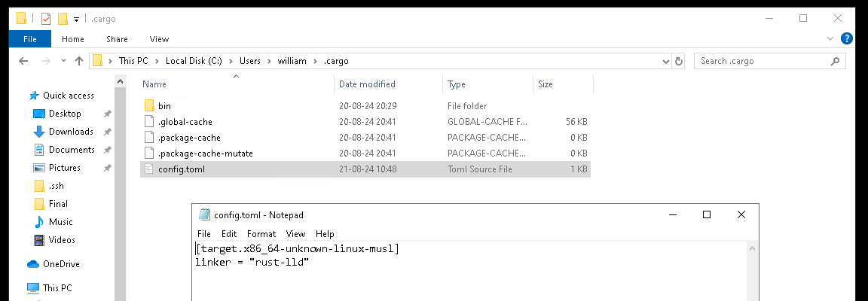Screen dimensions: 868x301
Task: Sort files by Date modified column
Action: (x=367, y=84)
